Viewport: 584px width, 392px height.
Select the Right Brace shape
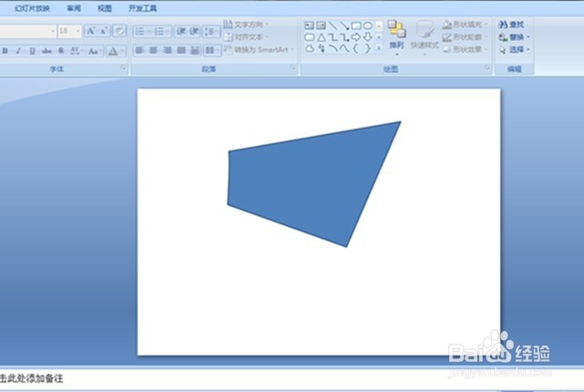point(368,48)
